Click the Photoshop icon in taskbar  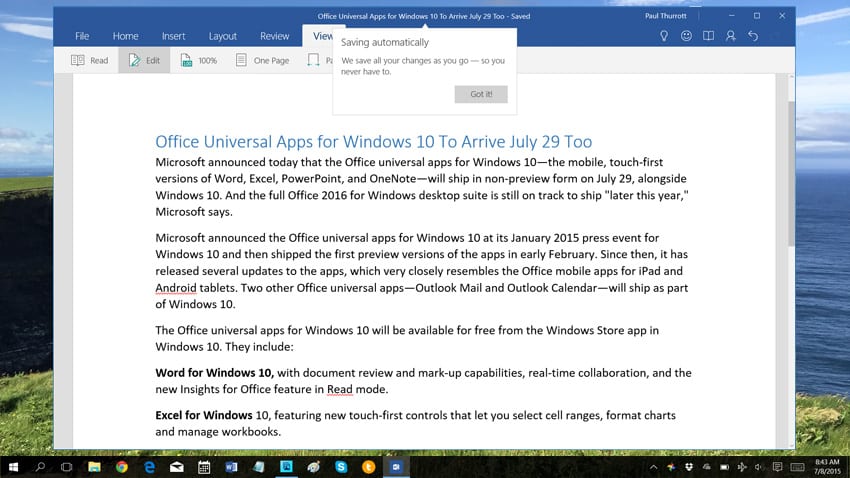(286, 467)
